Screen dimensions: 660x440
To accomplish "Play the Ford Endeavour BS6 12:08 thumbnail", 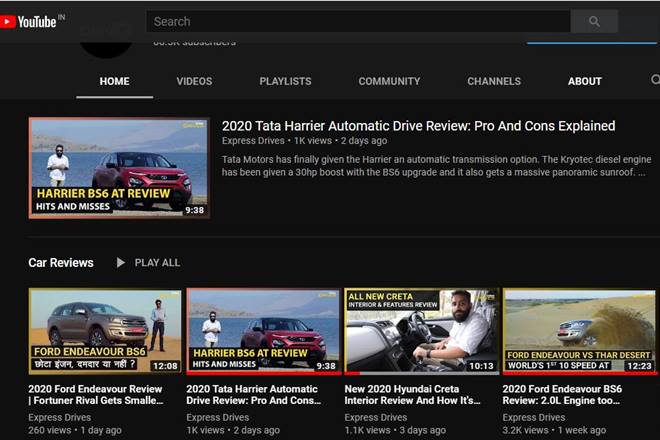I will (105, 331).
